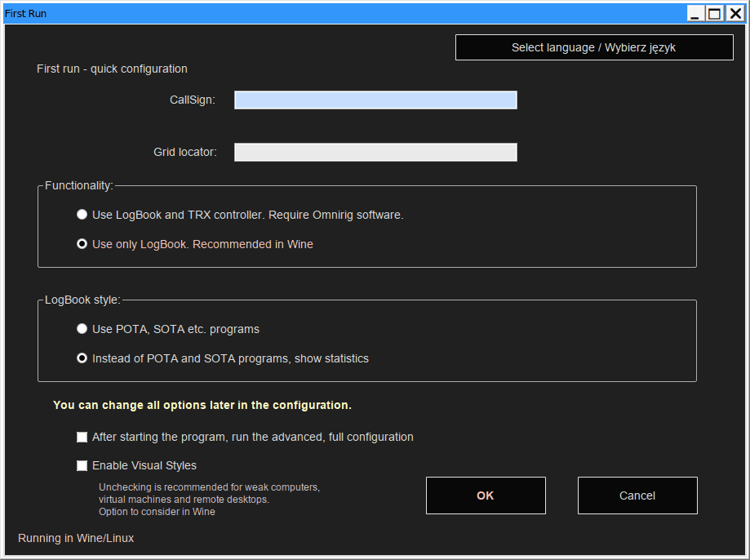
Task: Pick the show statistics radio option
Action: point(82,358)
